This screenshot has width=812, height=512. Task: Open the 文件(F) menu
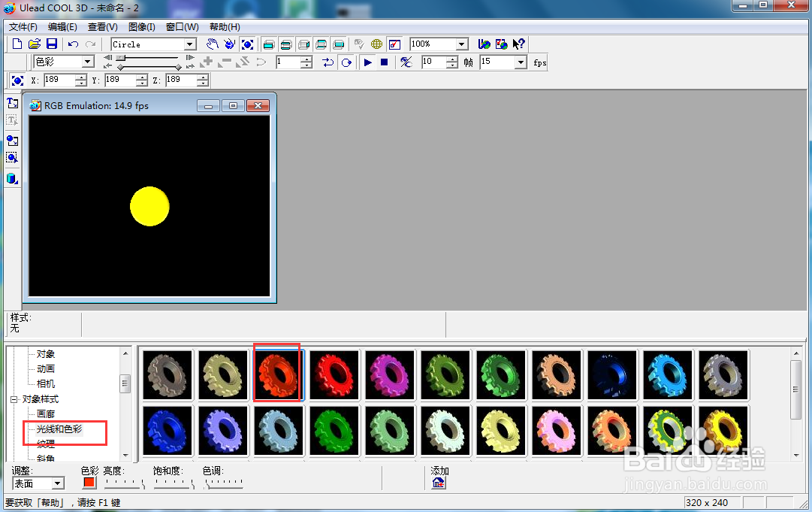pyautogui.click(x=23, y=27)
